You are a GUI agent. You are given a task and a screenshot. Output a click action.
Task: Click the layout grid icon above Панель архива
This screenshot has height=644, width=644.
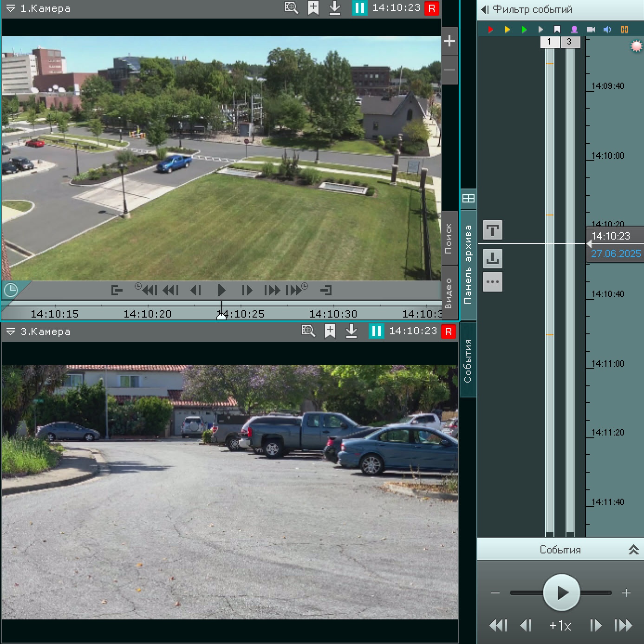click(x=468, y=199)
